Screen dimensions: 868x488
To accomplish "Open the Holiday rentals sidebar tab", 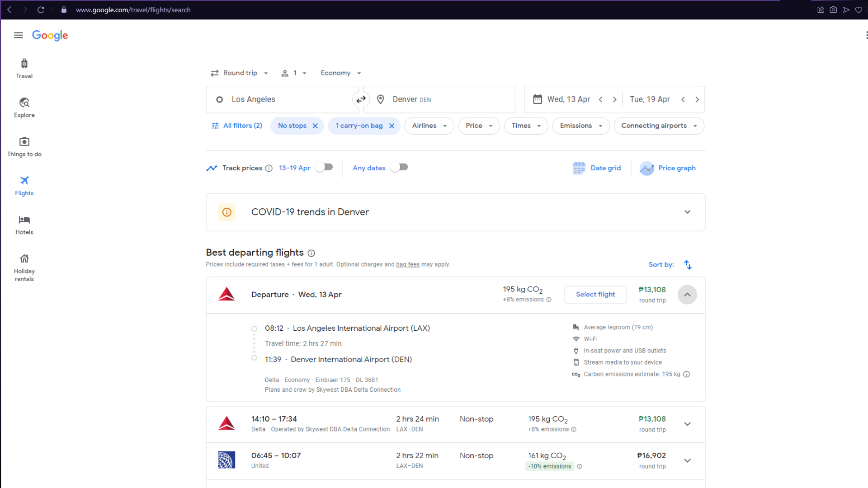I will pyautogui.click(x=24, y=267).
